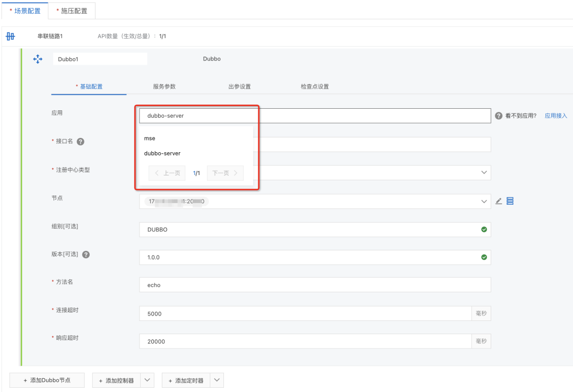Click the Dubbo1 name input field
This screenshot has height=392, width=573.
point(100,59)
